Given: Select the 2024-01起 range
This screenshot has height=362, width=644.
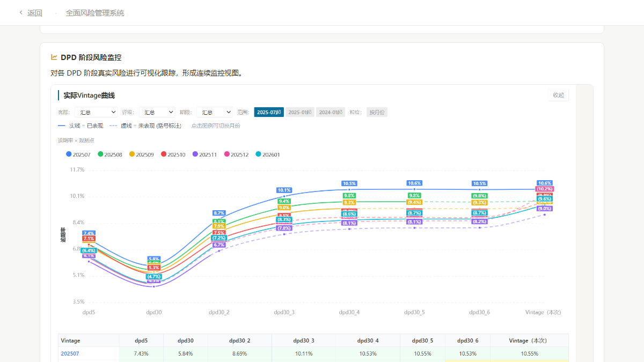Looking at the screenshot, I should click(331, 112).
